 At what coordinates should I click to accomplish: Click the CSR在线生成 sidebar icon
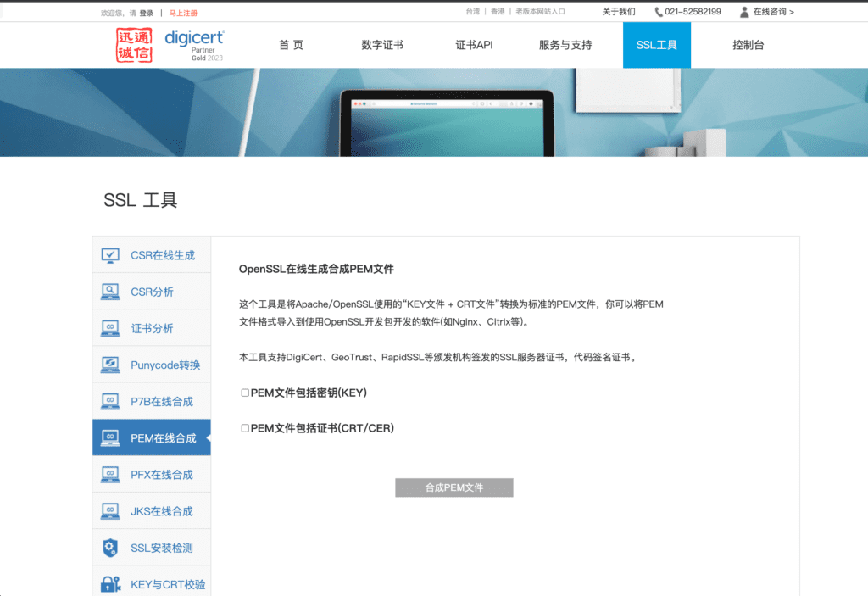click(x=110, y=255)
